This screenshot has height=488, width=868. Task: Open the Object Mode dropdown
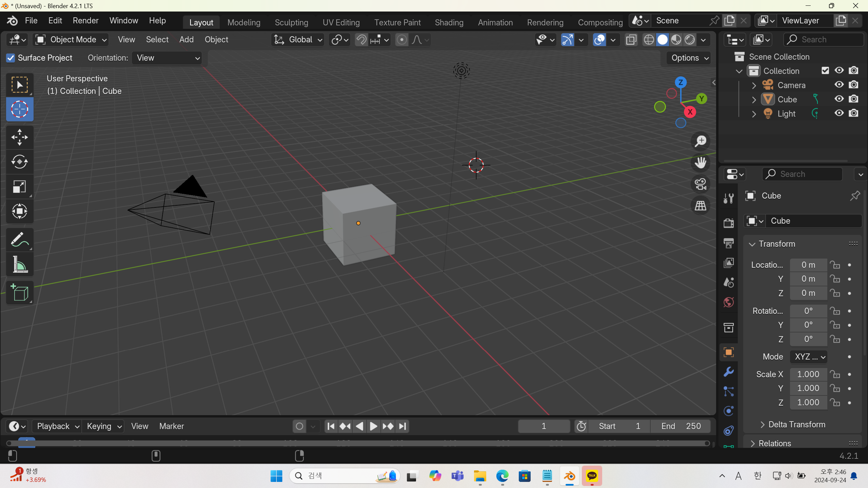[x=71, y=40]
